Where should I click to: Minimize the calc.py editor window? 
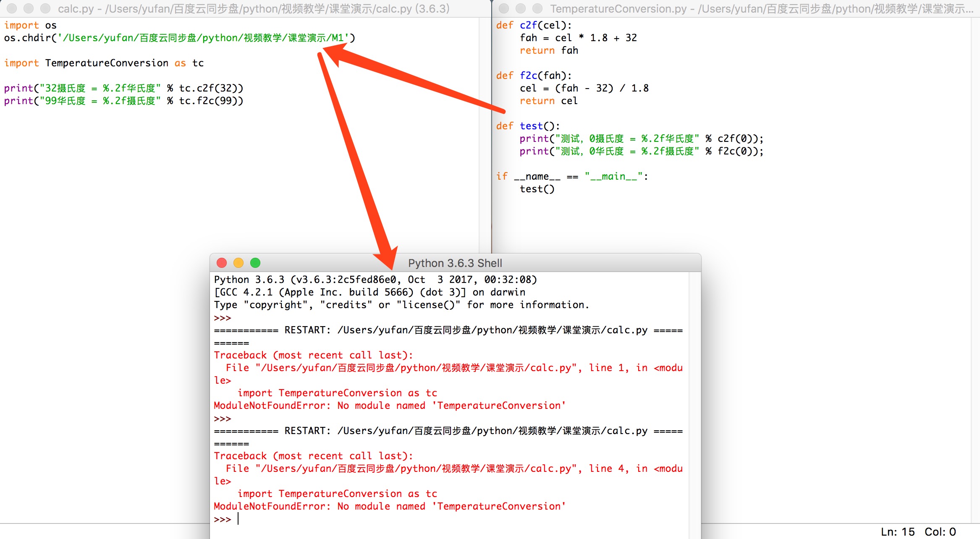coord(29,8)
